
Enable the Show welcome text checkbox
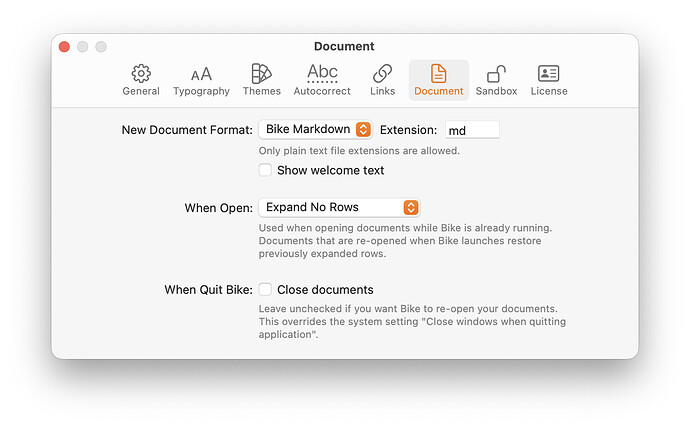pos(265,170)
